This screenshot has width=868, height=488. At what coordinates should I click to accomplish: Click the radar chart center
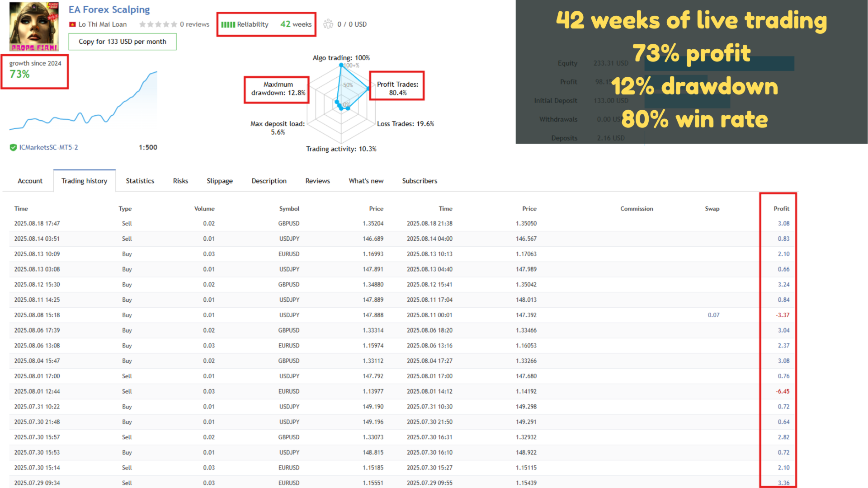coord(341,104)
